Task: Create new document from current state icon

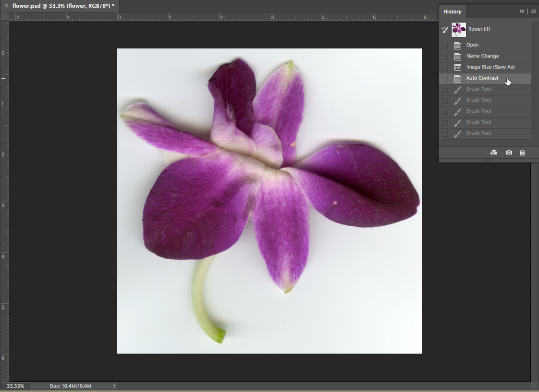Action: pos(493,153)
